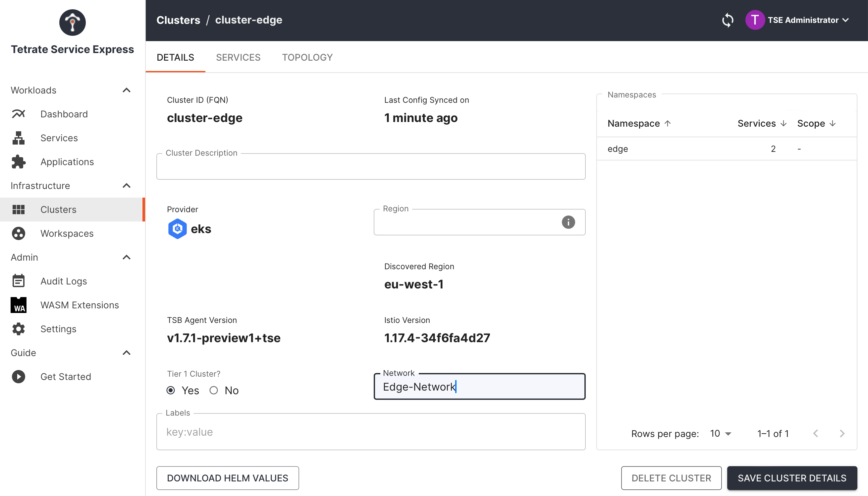The image size is (868, 496).
Task: Click the DELETE CLUSTER button
Action: 671,478
